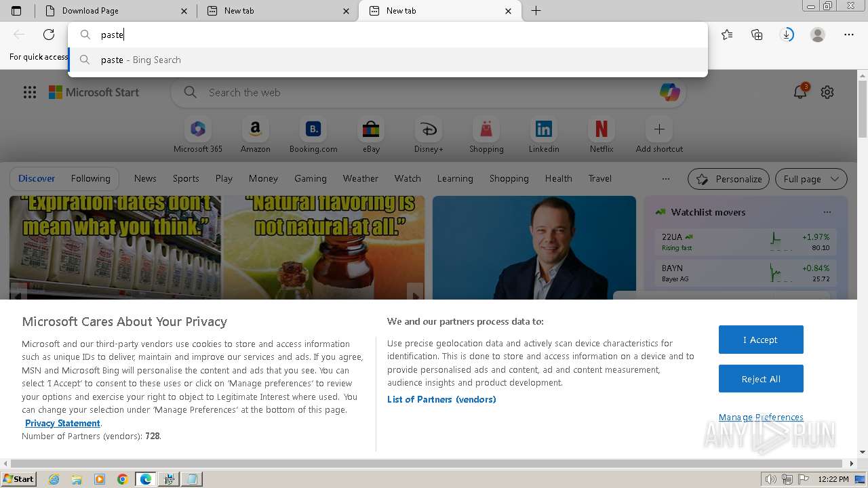Viewport: 868px width, 488px height.
Task: Open Amazon shortcut
Action: (x=255, y=136)
